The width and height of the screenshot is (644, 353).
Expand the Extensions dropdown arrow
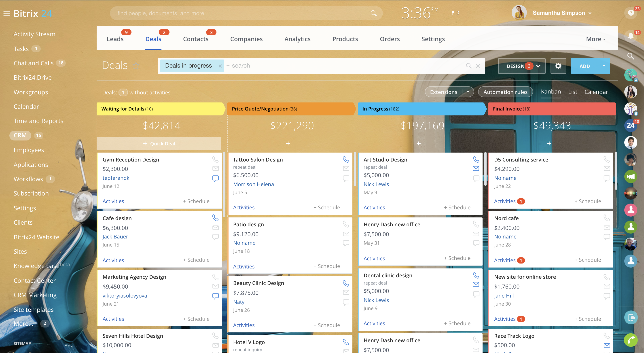468,92
